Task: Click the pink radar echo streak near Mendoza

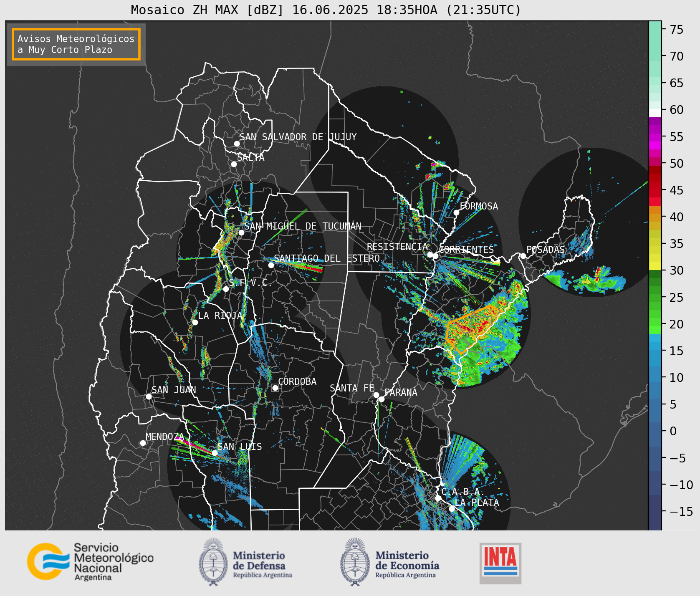Action: coord(194,445)
